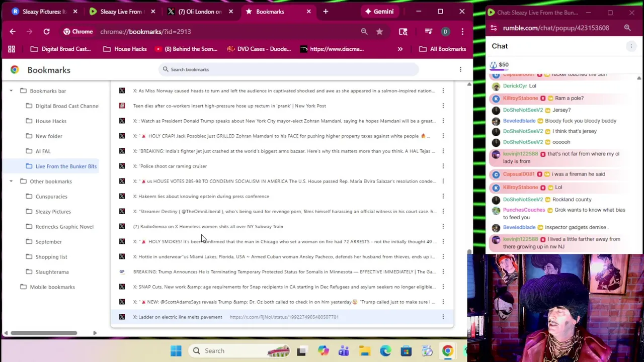Select the September folder
Viewport: 644px width, 362px height.
[x=48, y=242]
